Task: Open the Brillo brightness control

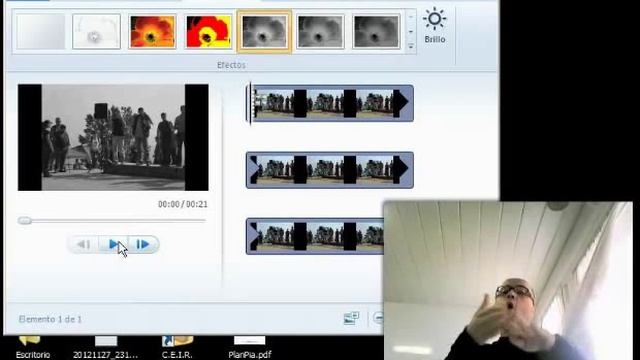Action: [435, 26]
